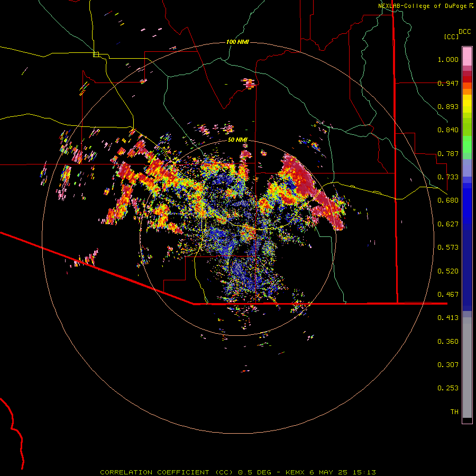Select the 0.413 scale value
Image resolution: width=476 pixels, height=476 pixels.
pyautogui.click(x=448, y=318)
